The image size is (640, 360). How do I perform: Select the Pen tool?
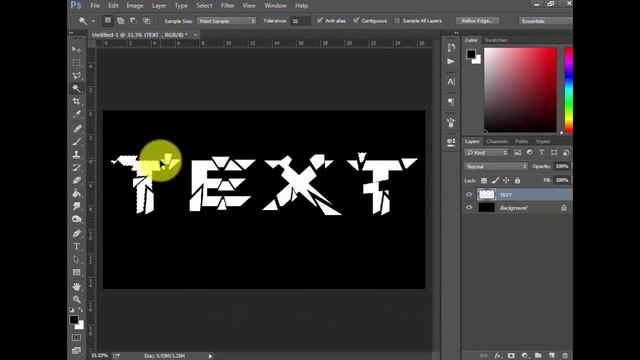pos(76,233)
